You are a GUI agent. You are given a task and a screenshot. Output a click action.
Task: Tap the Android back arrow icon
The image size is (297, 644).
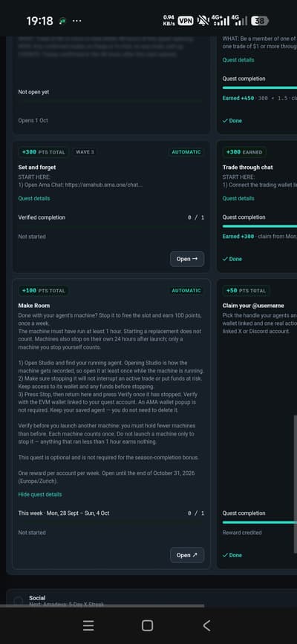coord(206,625)
